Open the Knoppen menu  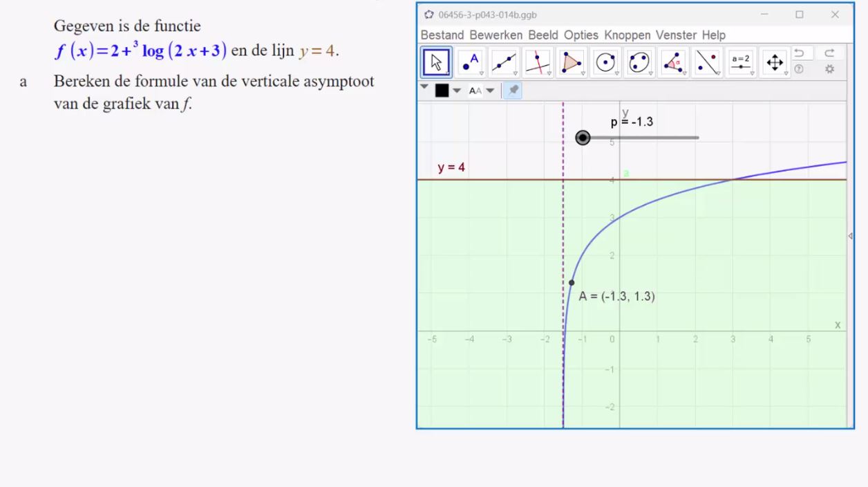click(628, 35)
